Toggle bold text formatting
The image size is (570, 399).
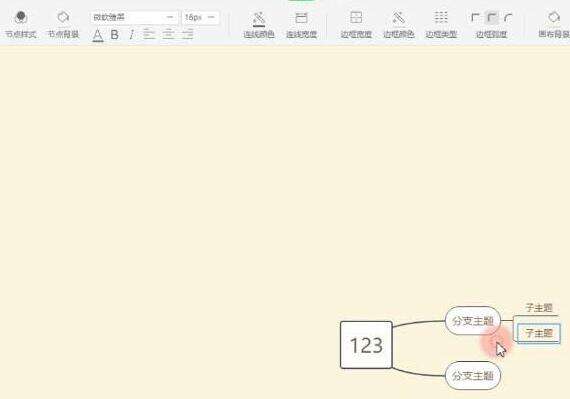115,35
